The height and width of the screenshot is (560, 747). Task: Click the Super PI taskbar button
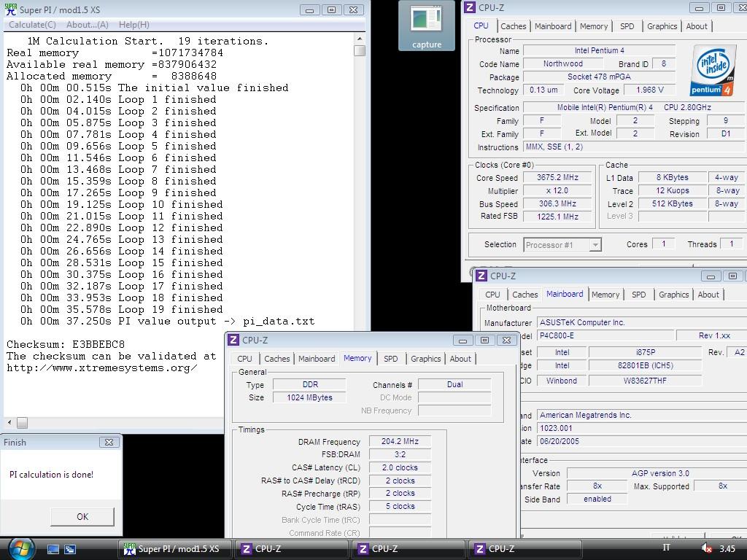[175, 549]
